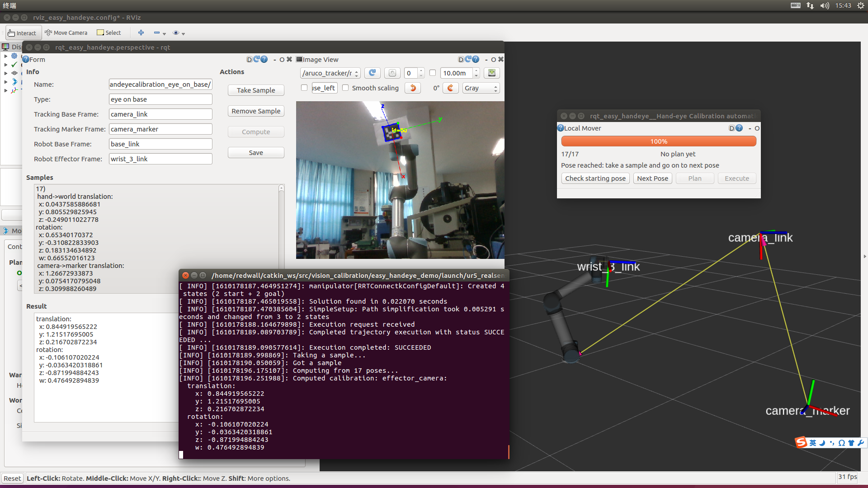Refresh the image topics list
Screen dimensions: 868x488
point(372,73)
